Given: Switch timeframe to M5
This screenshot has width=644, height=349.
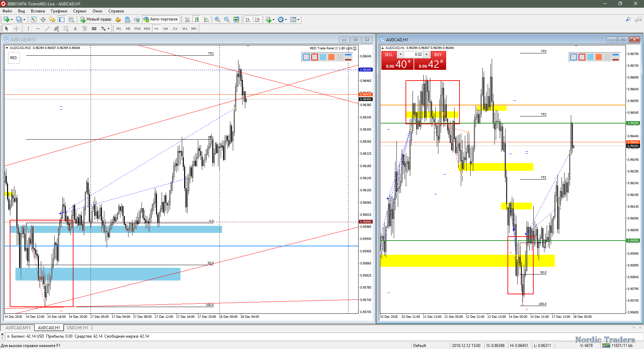Looking at the screenshot, I should tap(128, 29).
